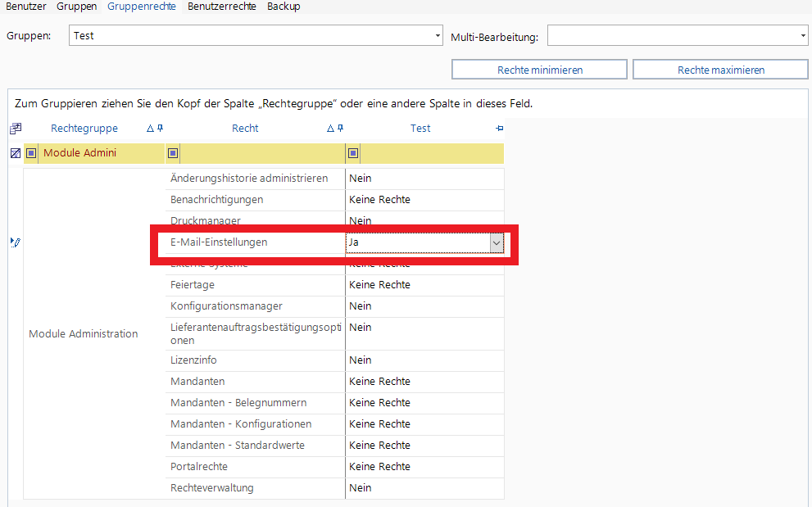Open the Backup tab
Screen dimensions: 812x507
point(284,7)
